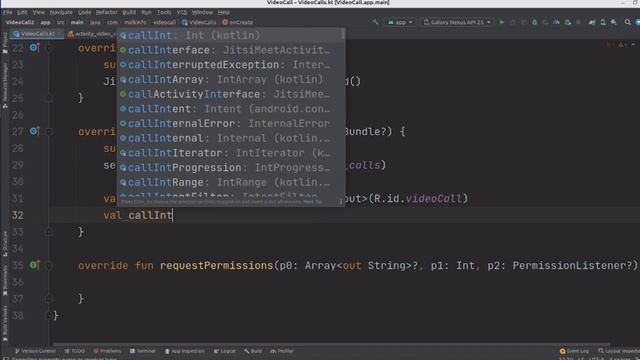Viewport: 640px width, 360px height.
Task: Click the Make Project hammer icon
Action: [375, 22]
